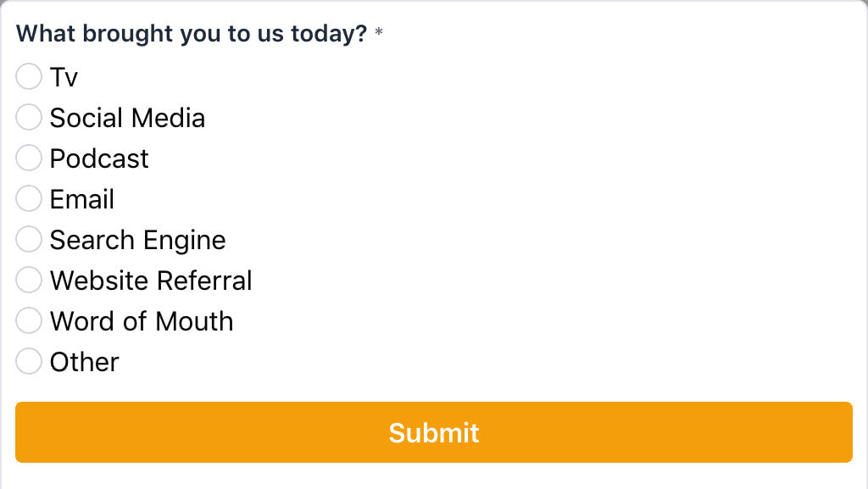Pick the Podcast radio circle
The image size is (868, 489).
29,158
